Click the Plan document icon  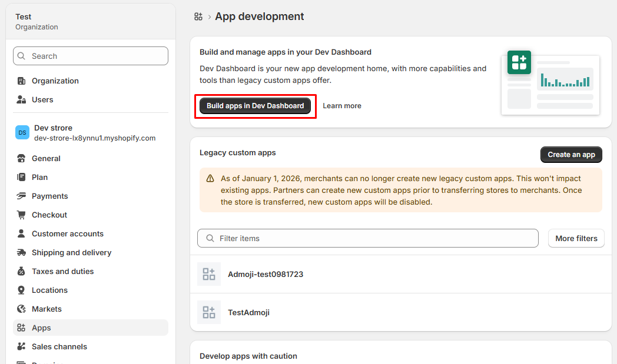21,177
